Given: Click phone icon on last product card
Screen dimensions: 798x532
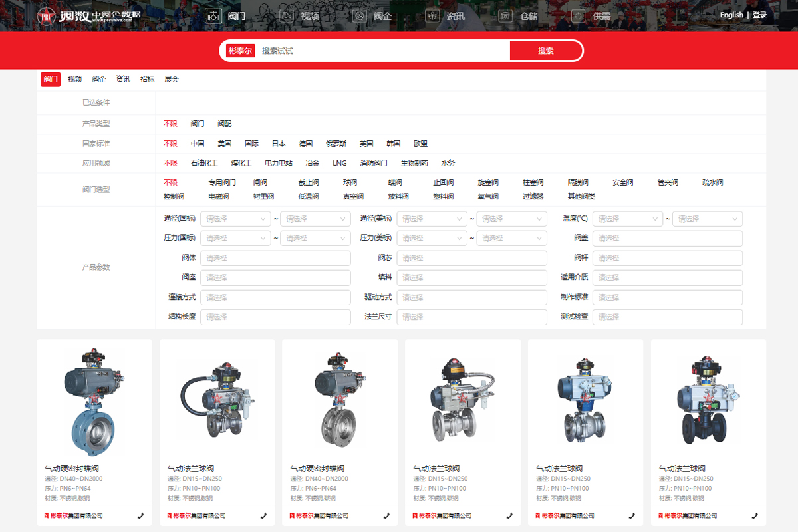Looking at the screenshot, I should coord(755,515).
